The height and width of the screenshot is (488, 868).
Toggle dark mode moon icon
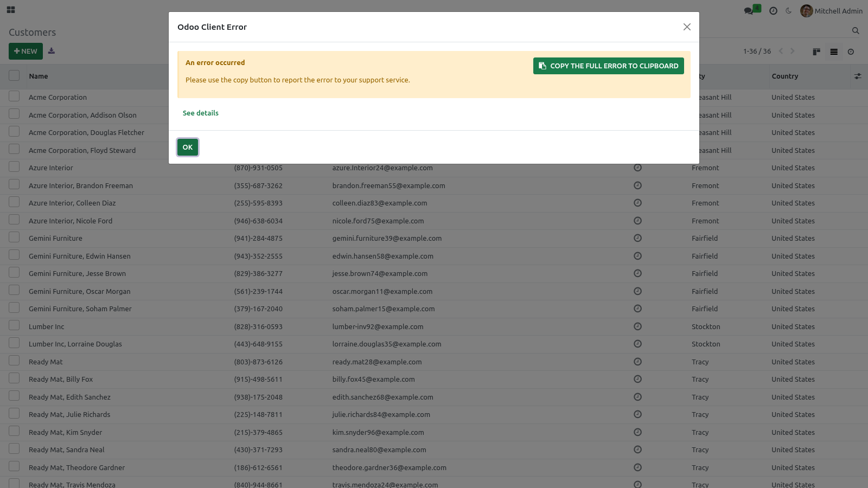click(x=788, y=11)
